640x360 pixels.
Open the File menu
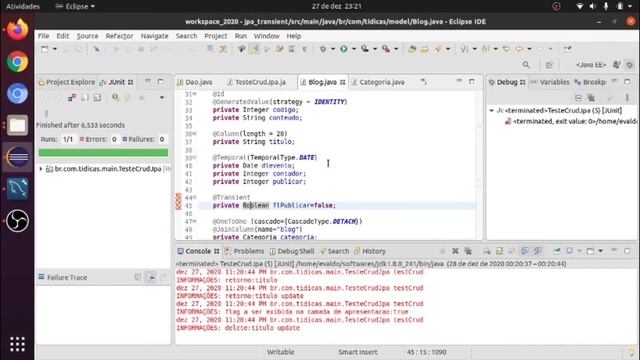pyautogui.click(x=44, y=36)
